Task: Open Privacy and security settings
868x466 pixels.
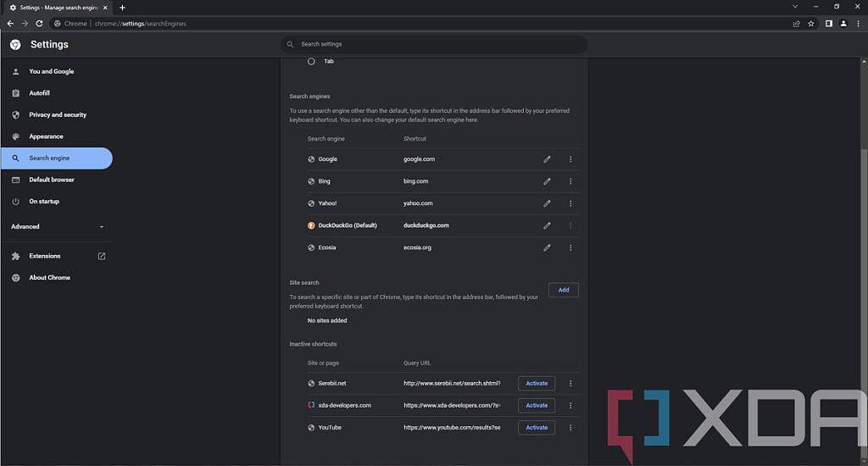Action: pos(57,114)
